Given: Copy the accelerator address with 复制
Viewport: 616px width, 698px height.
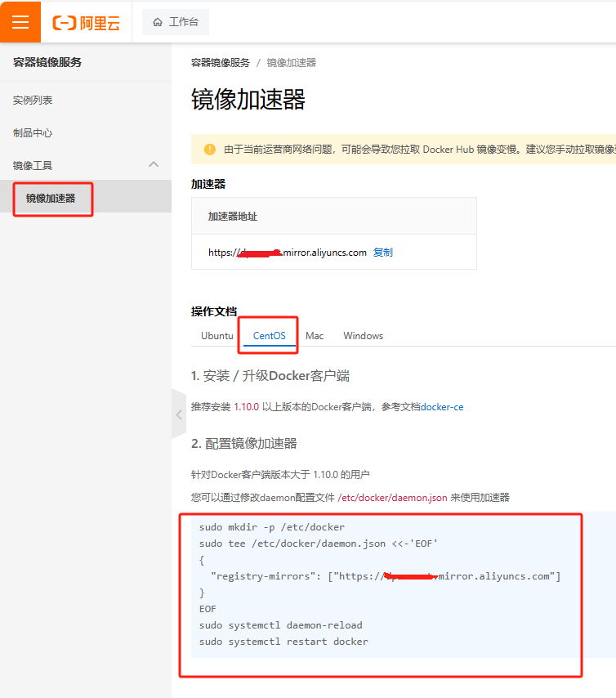Looking at the screenshot, I should (x=383, y=253).
